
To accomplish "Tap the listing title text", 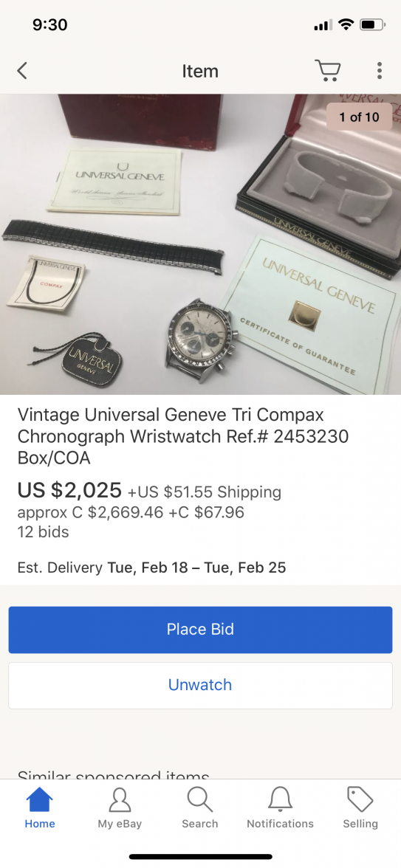I will pos(183,436).
